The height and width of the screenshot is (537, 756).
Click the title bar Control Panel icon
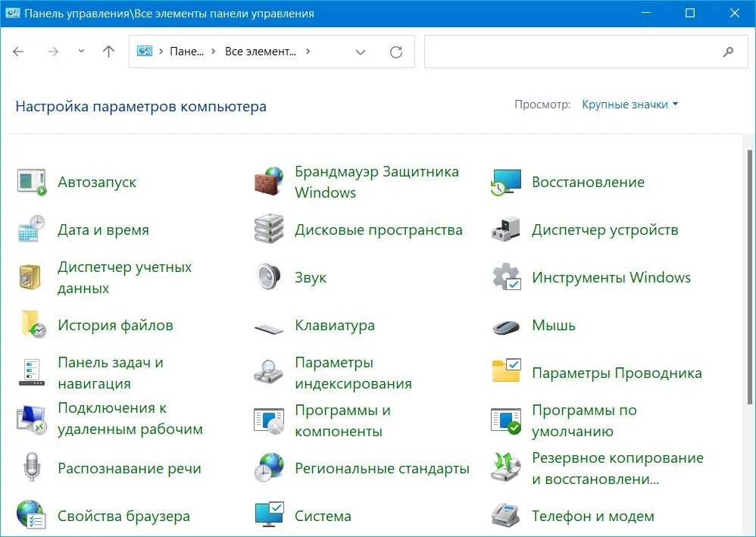click(12, 13)
